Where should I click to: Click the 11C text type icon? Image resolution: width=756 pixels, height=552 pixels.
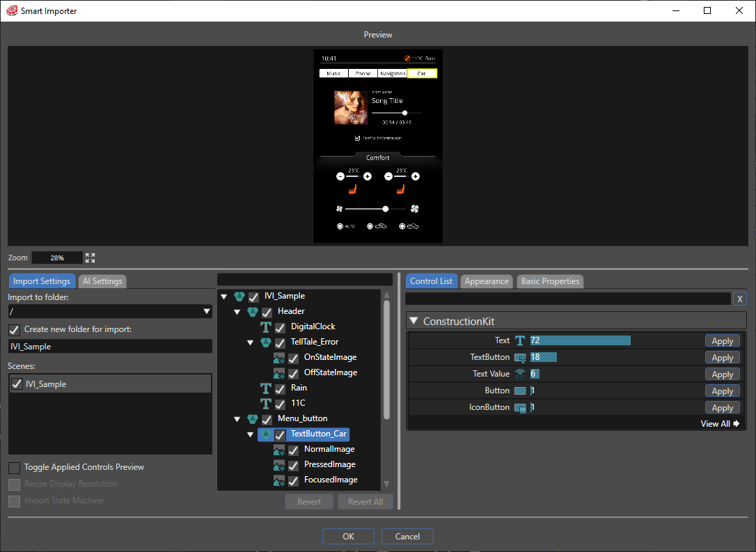click(266, 404)
